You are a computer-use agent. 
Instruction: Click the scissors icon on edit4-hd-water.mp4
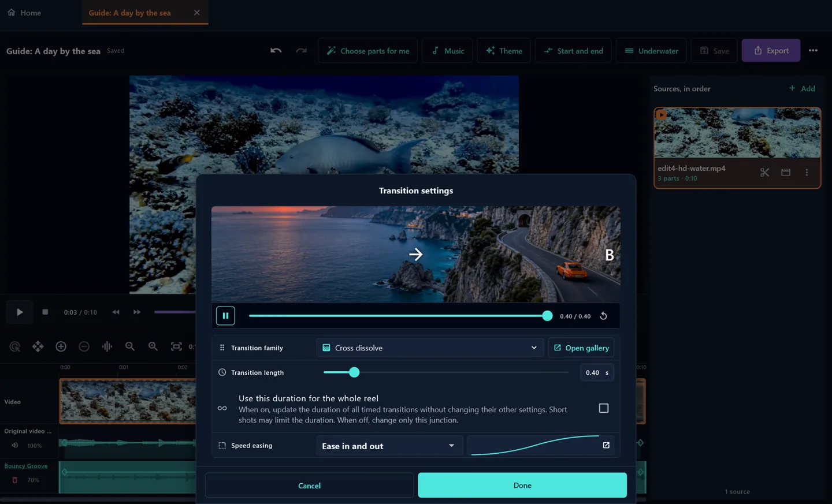764,172
